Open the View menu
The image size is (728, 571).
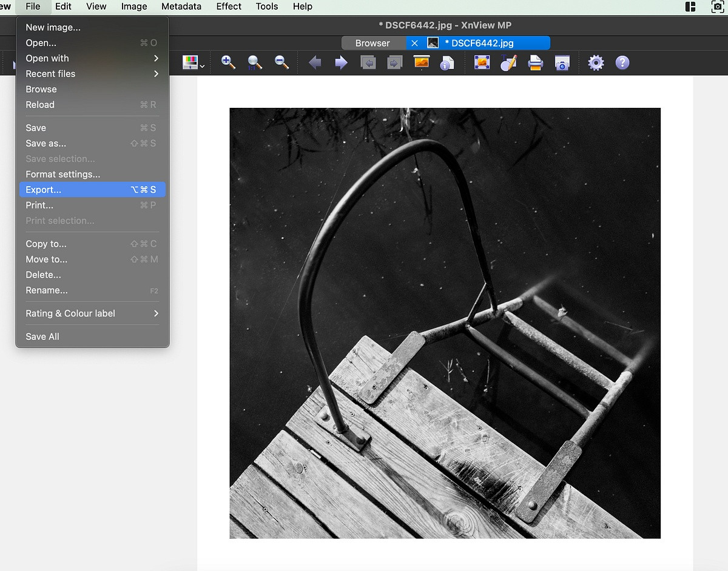pyautogui.click(x=96, y=7)
